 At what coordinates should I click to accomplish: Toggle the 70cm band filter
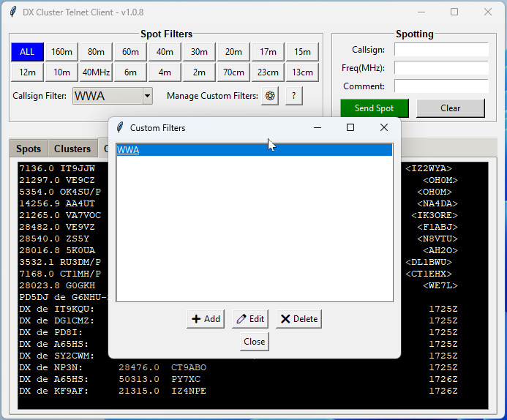(x=233, y=72)
